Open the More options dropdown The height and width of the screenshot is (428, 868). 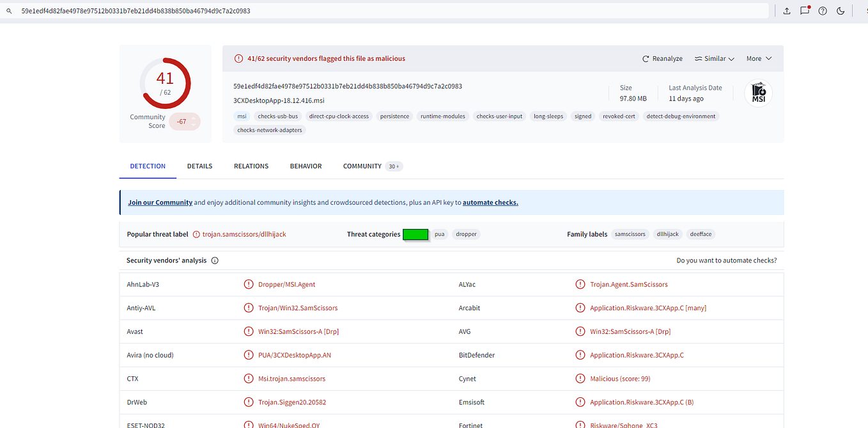[x=758, y=58]
